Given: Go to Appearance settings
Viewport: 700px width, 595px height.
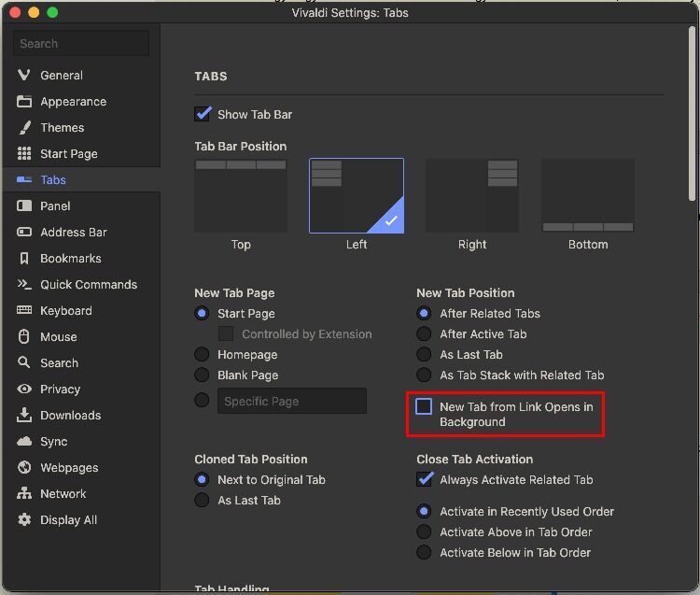Looking at the screenshot, I should pyautogui.click(x=73, y=102).
